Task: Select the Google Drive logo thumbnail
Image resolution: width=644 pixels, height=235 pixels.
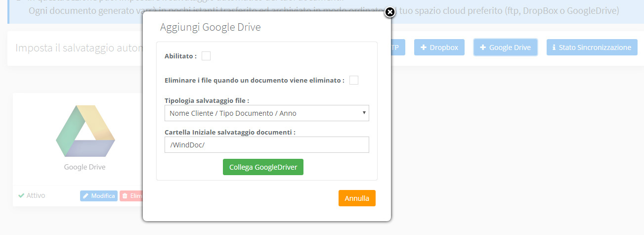Action: (x=86, y=131)
